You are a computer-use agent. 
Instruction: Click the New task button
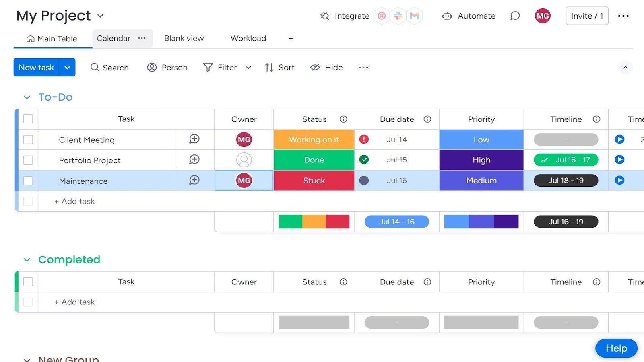point(36,67)
